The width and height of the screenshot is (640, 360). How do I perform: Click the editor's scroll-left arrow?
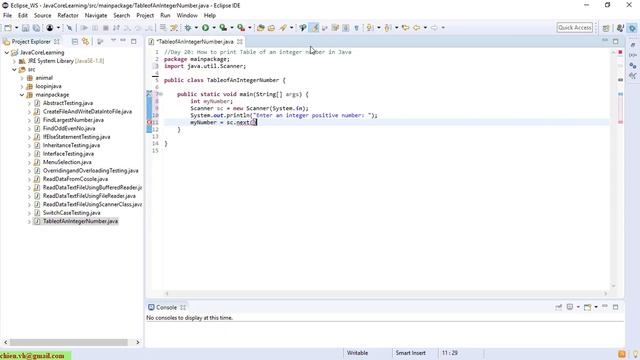[x=167, y=293]
